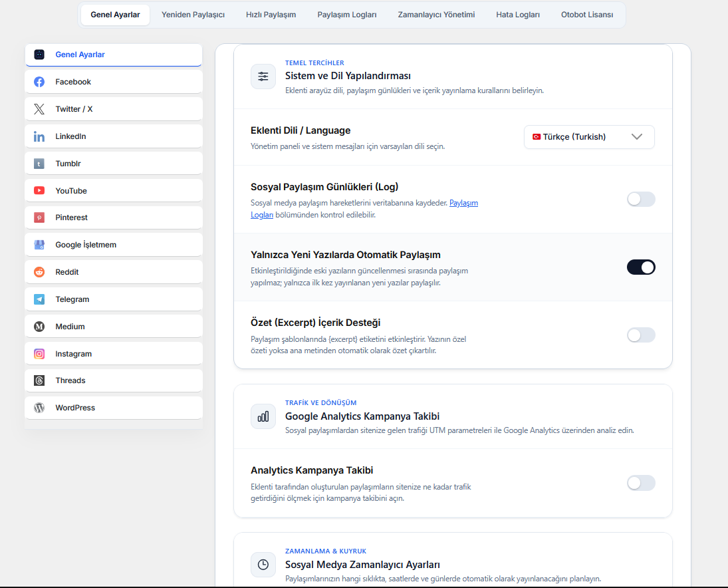Disable Yalnızca Yeni Yazılarda Otomatik Paylaşım switch
The image size is (728, 588).
click(x=641, y=267)
